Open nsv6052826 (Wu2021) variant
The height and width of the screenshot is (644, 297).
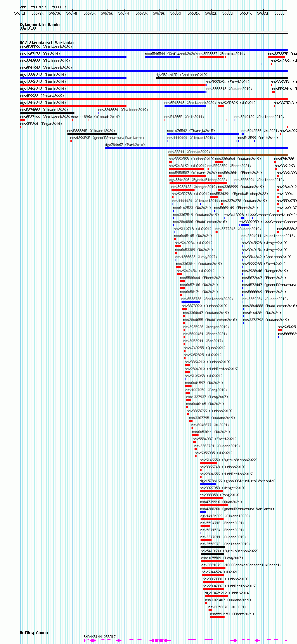point(237,103)
